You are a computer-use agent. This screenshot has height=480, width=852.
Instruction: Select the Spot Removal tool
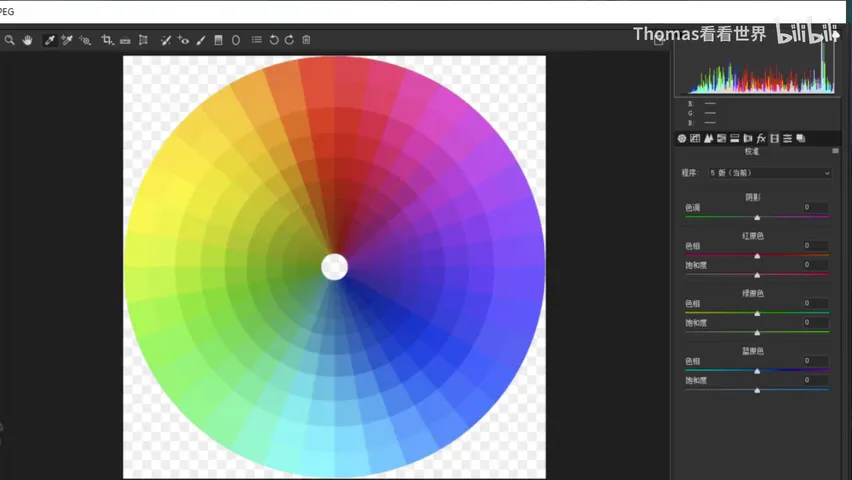tap(166, 40)
